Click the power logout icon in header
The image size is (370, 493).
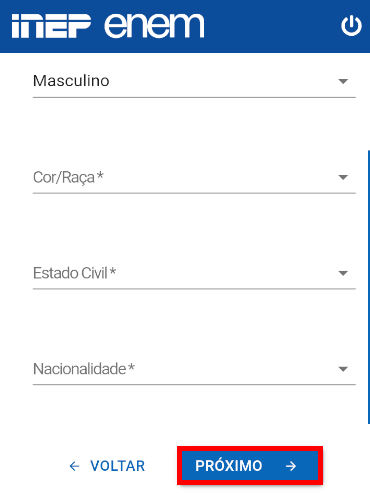tap(351, 26)
